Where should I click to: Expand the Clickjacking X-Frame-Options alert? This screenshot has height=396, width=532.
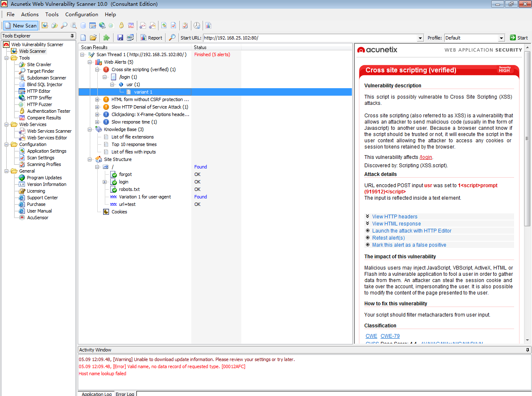coord(97,114)
